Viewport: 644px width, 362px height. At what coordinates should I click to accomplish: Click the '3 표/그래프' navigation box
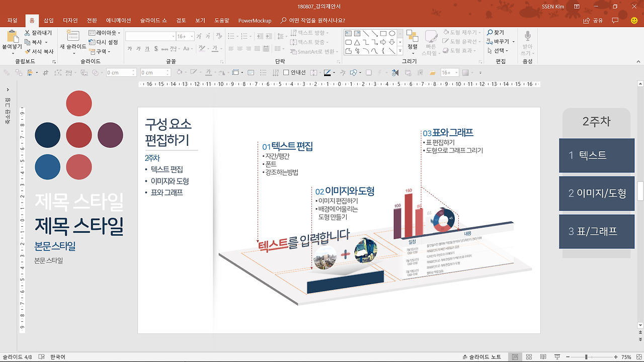tap(597, 232)
